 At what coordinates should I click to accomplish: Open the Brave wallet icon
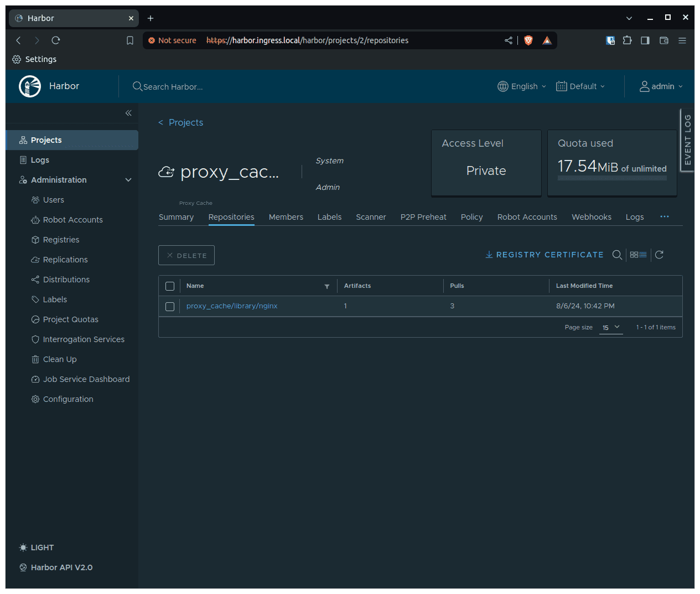tap(664, 40)
